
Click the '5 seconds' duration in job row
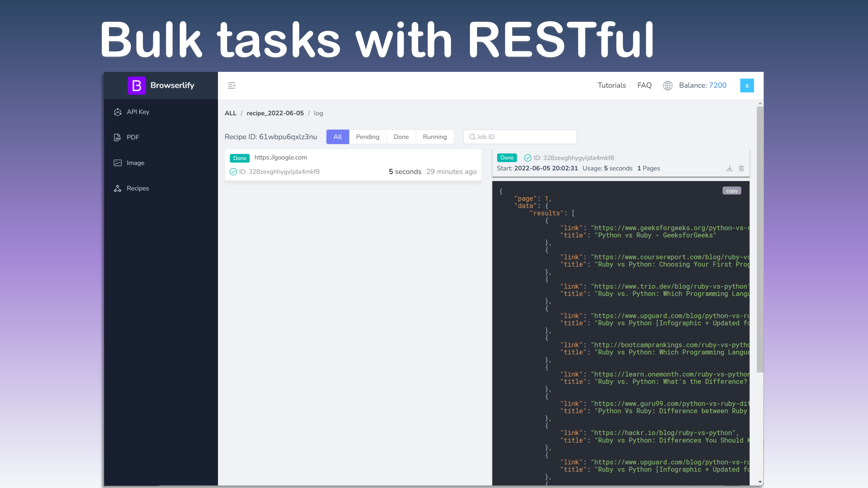pos(405,172)
